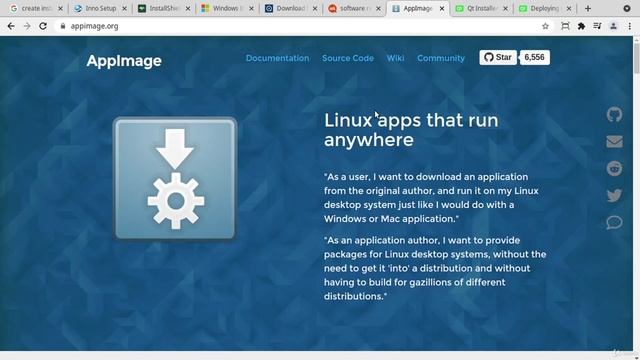Screen dimensions: 640x360
Task: Open the Wiki link
Action: 396,58
